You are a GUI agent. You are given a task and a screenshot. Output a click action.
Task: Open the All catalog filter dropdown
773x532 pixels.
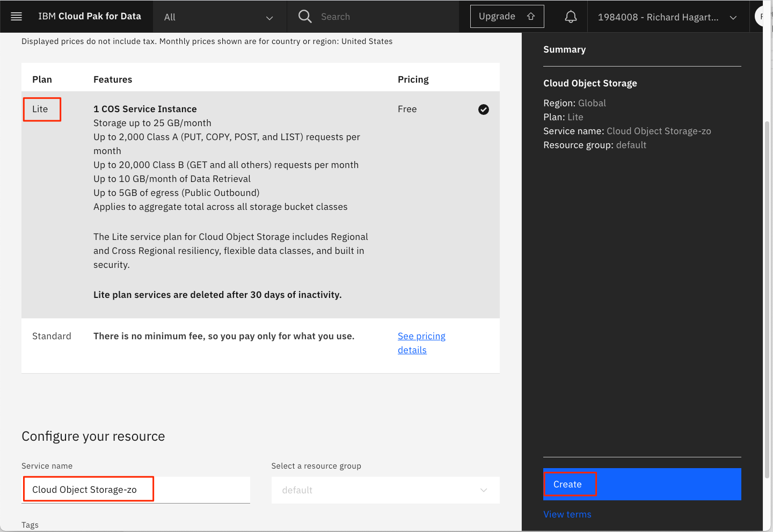pos(219,17)
